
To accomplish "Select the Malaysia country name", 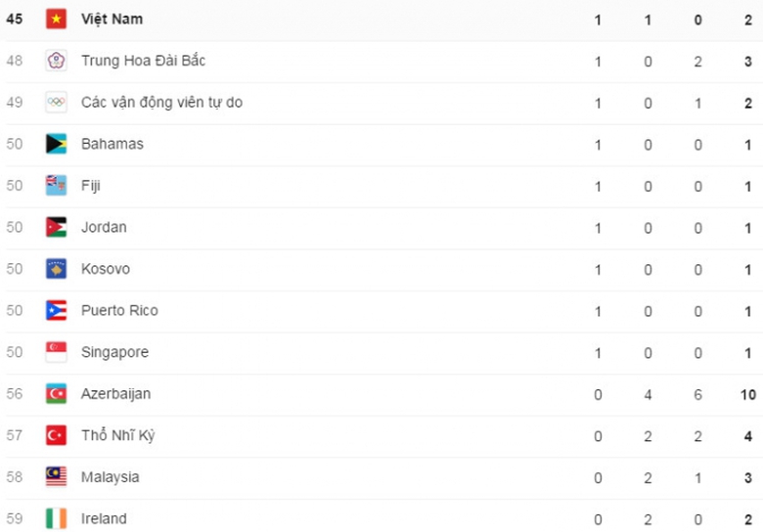I will point(110,477).
